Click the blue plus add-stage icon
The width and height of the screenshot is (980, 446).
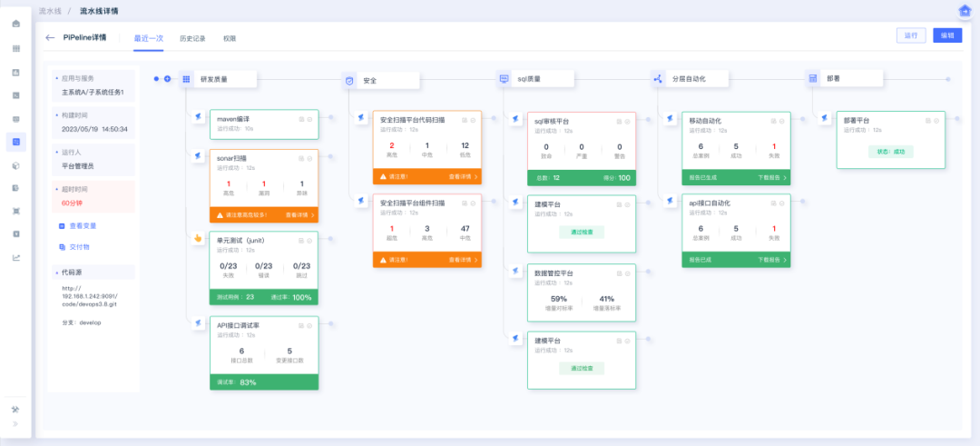pyautogui.click(x=167, y=79)
